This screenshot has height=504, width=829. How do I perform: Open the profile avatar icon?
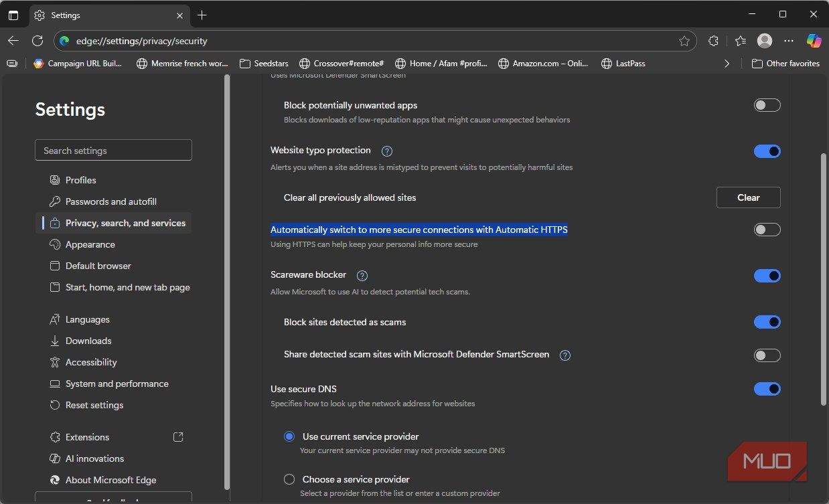tap(765, 41)
